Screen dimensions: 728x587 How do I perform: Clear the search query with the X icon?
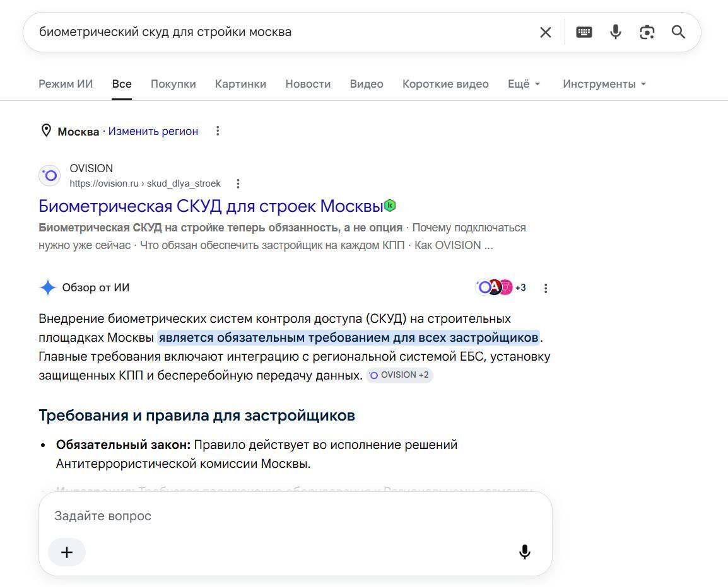click(546, 32)
